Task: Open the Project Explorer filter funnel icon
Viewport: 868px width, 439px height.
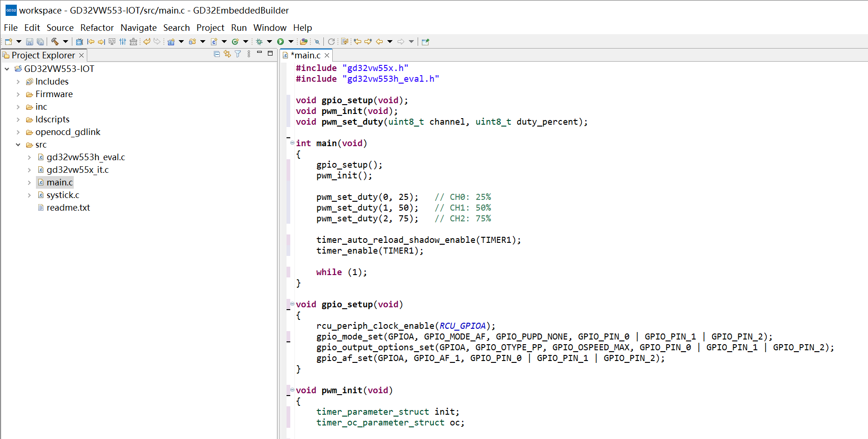Action: click(x=238, y=54)
